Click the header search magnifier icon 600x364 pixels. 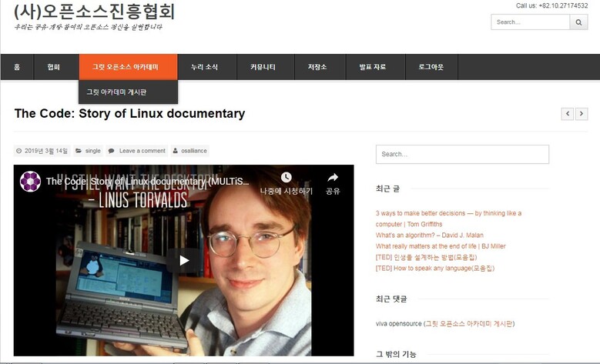578,22
